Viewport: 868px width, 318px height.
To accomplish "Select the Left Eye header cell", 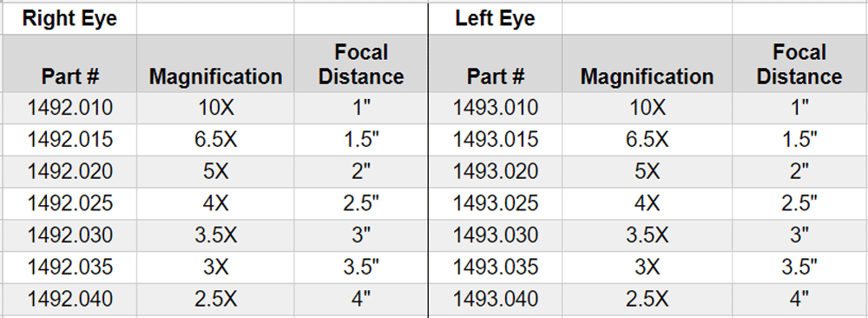I will [496, 19].
